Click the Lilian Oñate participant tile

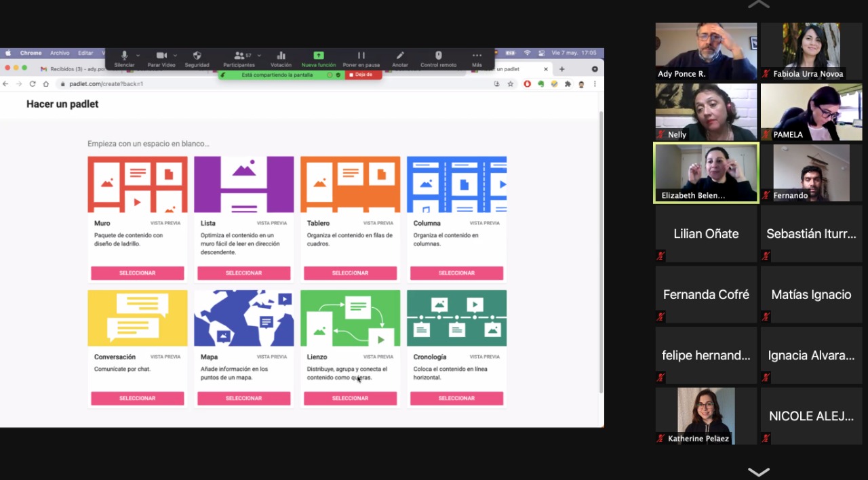coord(706,234)
